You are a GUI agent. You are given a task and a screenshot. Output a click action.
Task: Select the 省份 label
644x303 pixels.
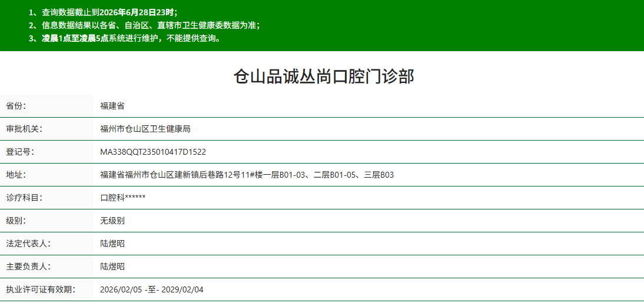pyautogui.click(x=16, y=106)
